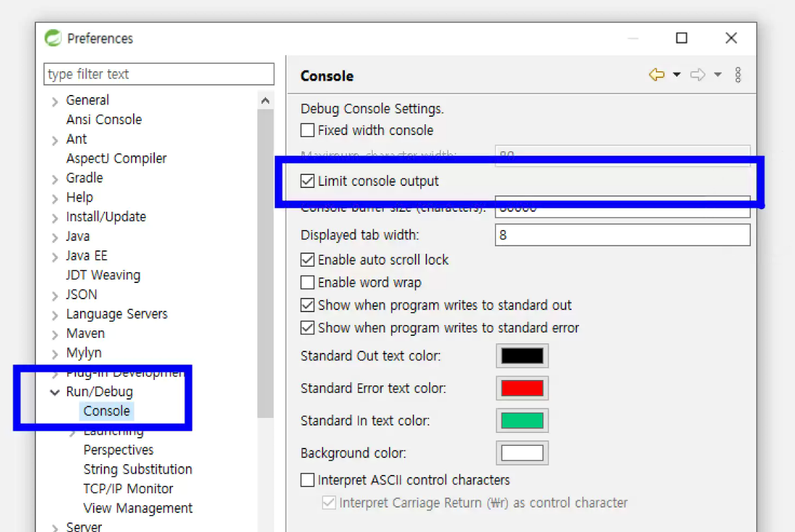
Task: Expand the Gradle tree node
Action: (55, 179)
